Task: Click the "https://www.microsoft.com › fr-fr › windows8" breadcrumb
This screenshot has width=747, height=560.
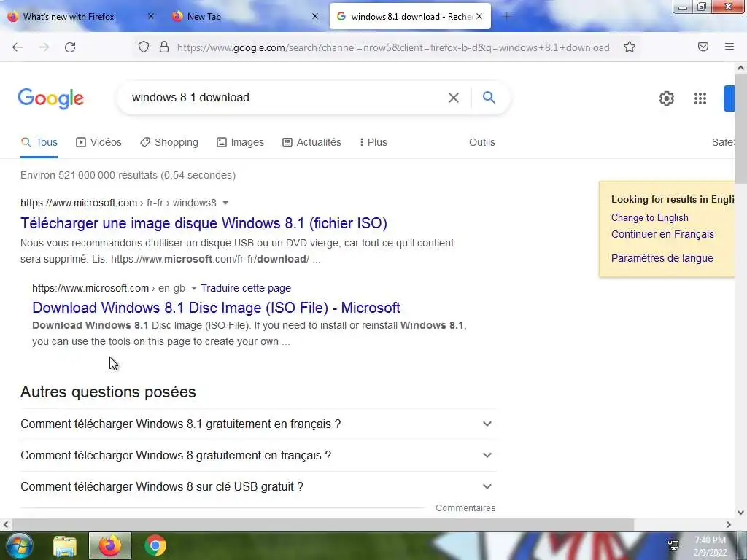Action: point(118,203)
